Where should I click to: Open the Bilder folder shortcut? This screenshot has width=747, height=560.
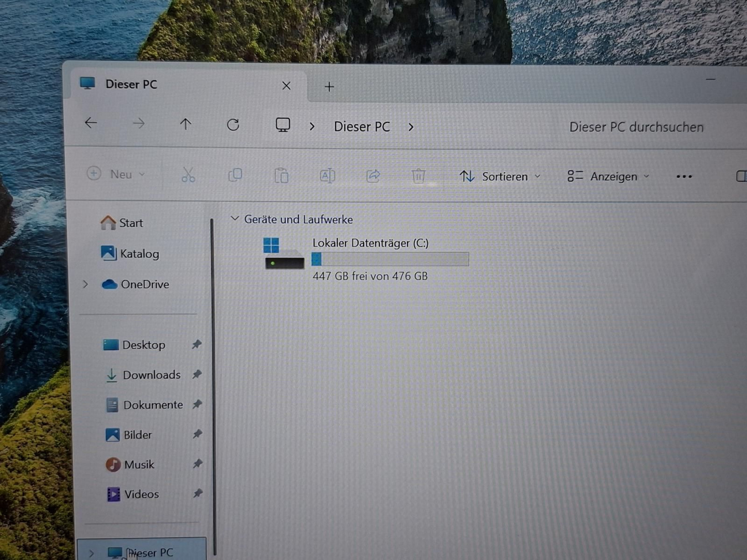[x=129, y=435]
